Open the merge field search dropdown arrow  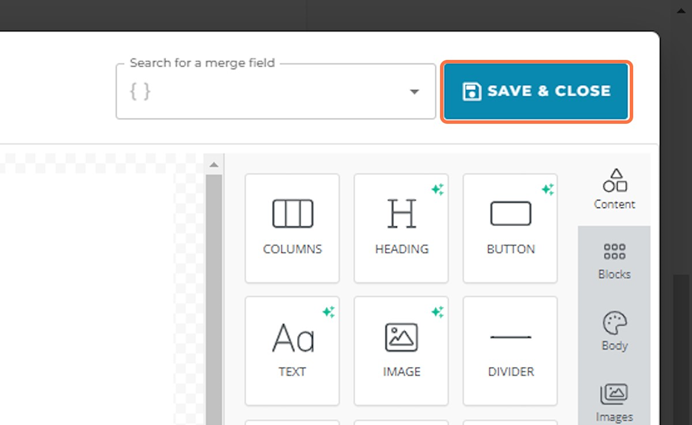pos(414,92)
